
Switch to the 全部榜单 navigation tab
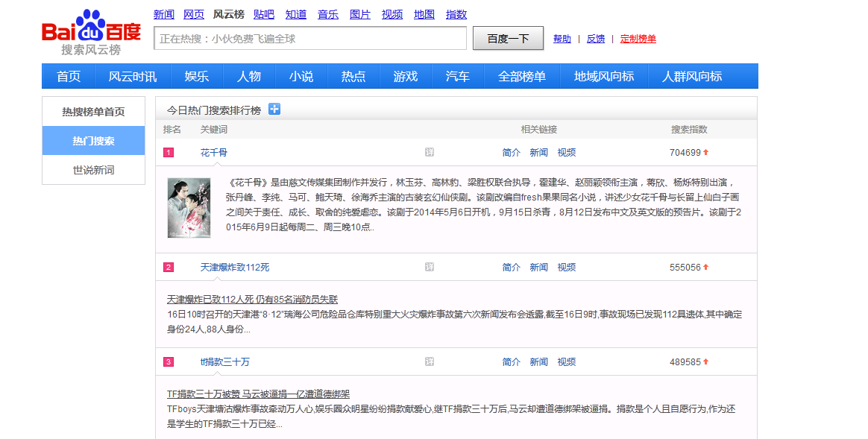522,76
